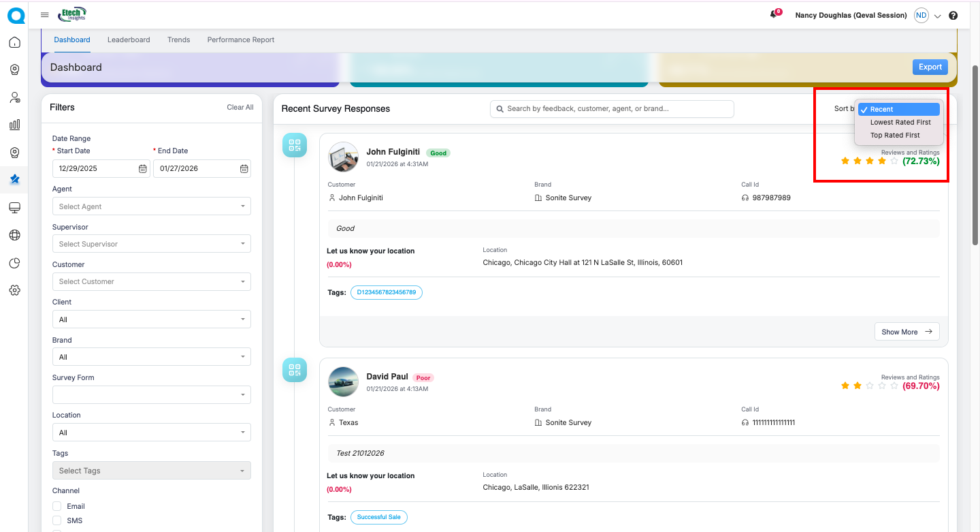Click the survey responses search field
The image size is (980, 532).
612,109
